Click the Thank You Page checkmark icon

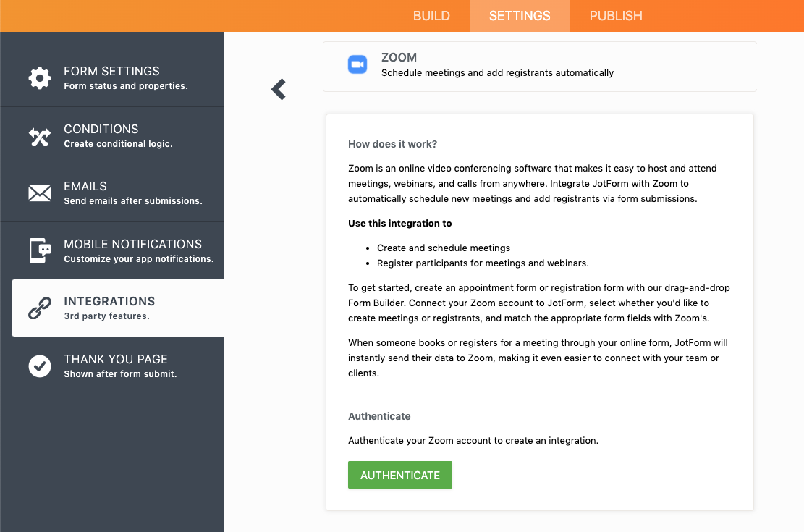(x=40, y=366)
